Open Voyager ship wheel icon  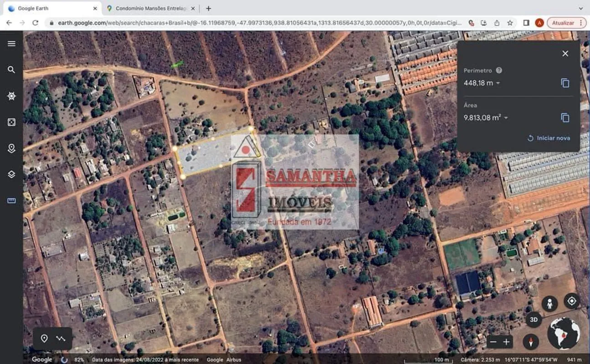11,96
